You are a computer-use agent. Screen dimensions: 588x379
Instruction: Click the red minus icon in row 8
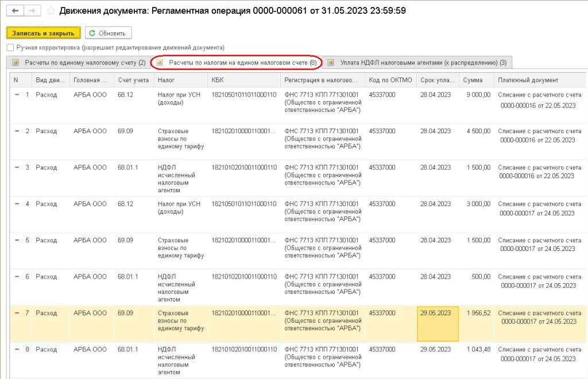[x=17, y=349]
